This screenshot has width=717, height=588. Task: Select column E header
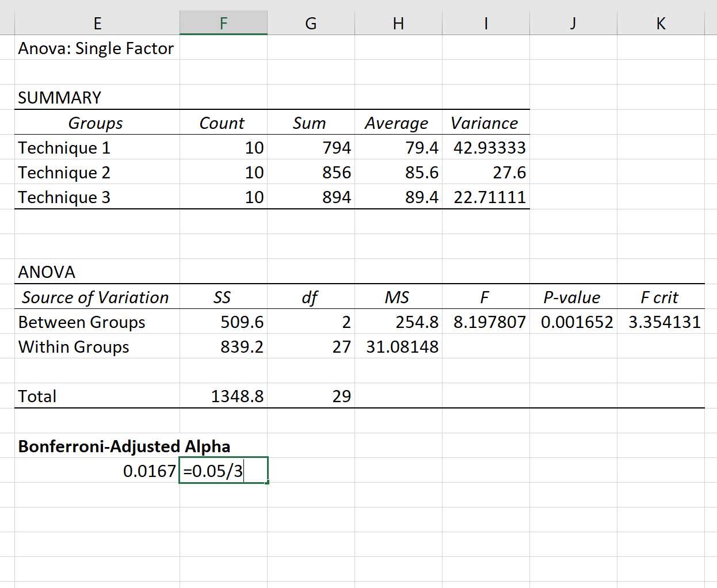pyautogui.click(x=97, y=23)
